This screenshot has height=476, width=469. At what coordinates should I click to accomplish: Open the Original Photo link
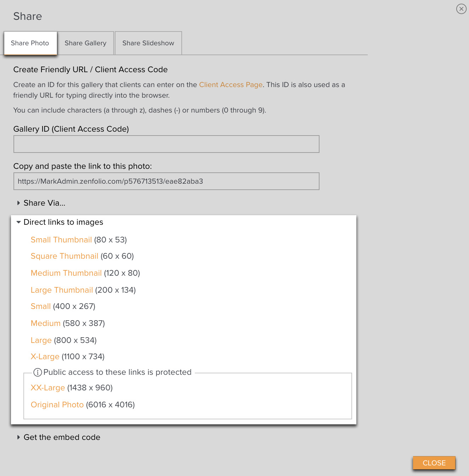click(57, 405)
